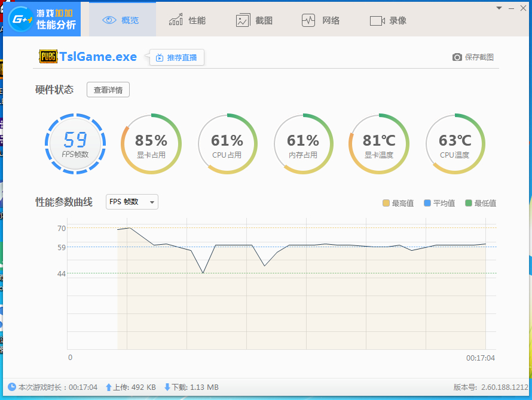Open the FPS 帧数 curve dropdown
This screenshot has width=532, height=400.
(132, 202)
